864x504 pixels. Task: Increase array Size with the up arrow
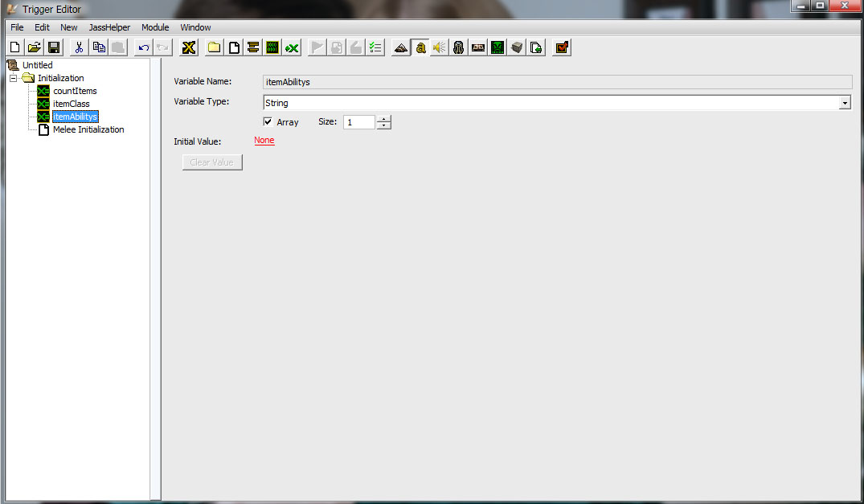[x=384, y=119]
